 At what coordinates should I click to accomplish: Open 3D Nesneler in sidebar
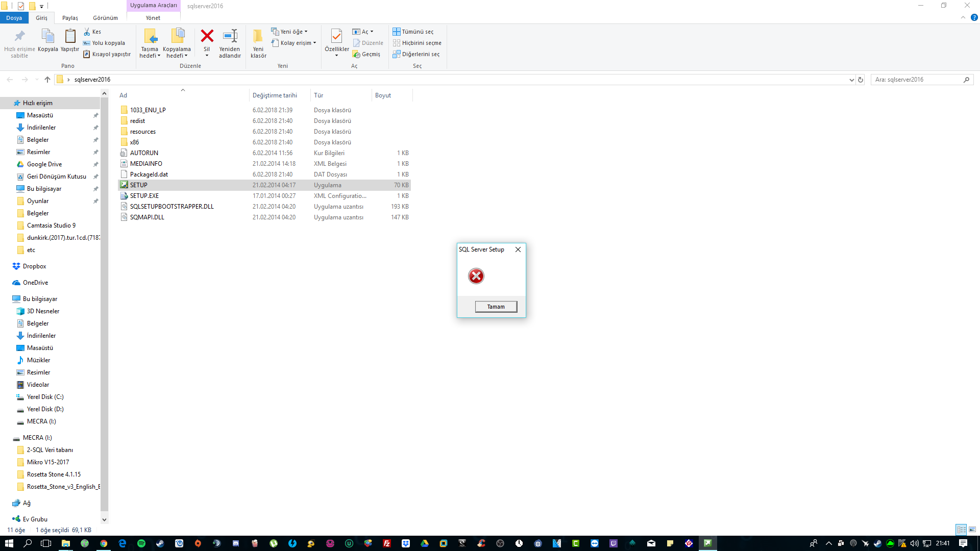(43, 311)
